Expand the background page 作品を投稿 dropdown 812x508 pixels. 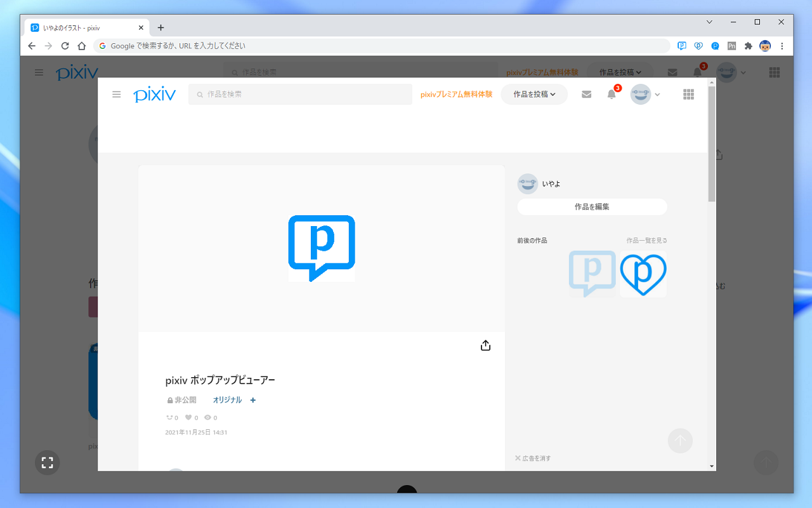pyautogui.click(x=620, y=72)
